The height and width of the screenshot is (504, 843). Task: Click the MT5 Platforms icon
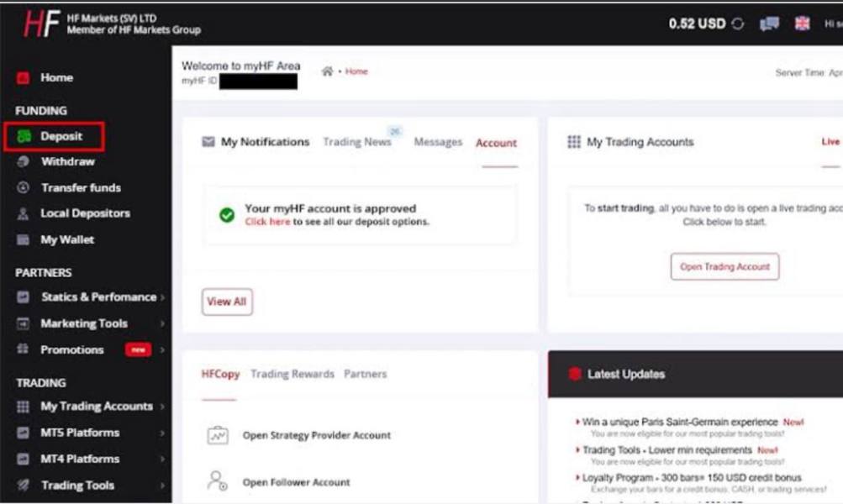(23, 433)
